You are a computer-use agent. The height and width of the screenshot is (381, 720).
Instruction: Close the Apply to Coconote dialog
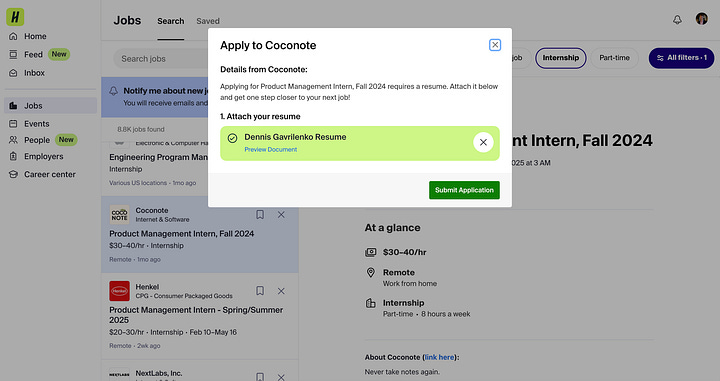pos(495,45)
